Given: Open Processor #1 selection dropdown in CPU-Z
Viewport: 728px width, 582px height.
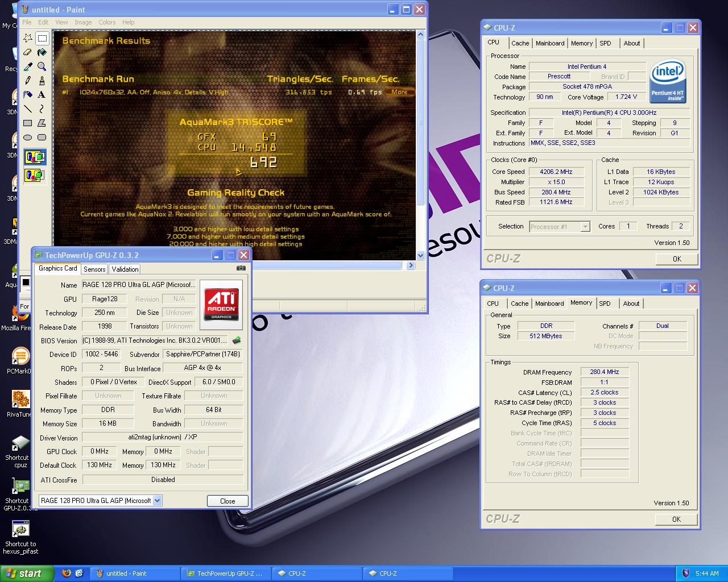Looking at the screenshot, I should point(585,227).
